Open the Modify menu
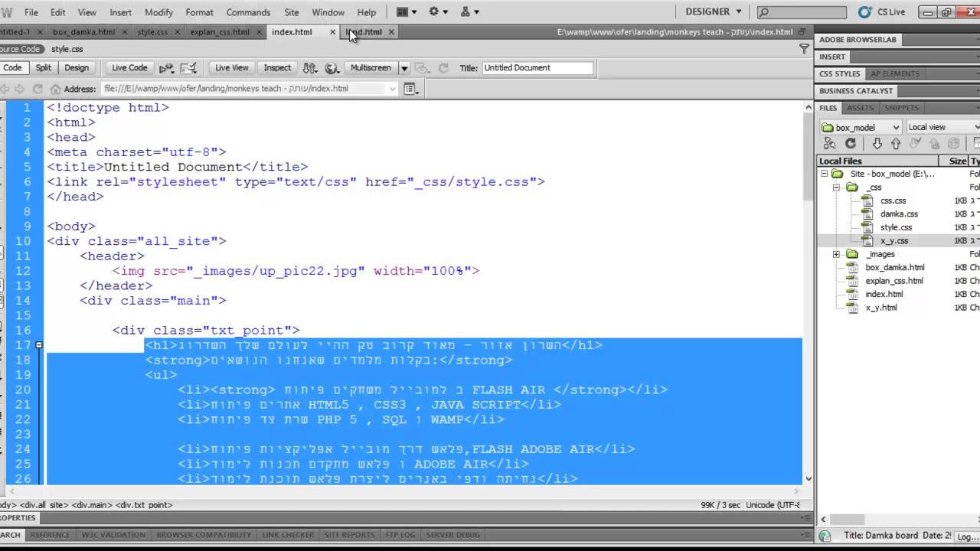 pyautogui.click(x=159, y=12)
